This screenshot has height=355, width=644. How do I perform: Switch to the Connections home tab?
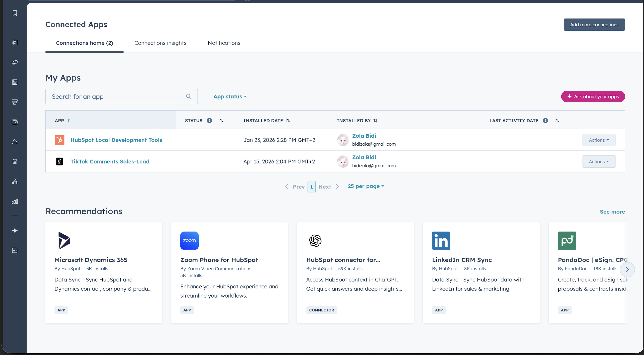(84, 43)
